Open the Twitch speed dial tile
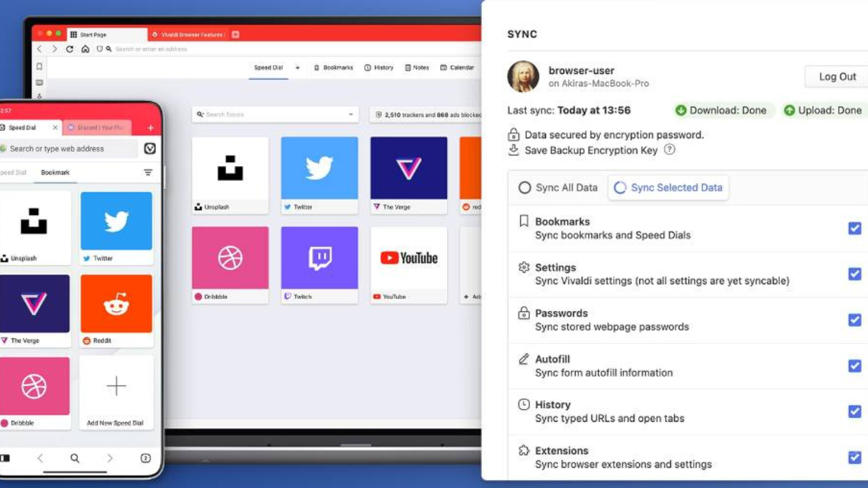 [x=319, y=258]
